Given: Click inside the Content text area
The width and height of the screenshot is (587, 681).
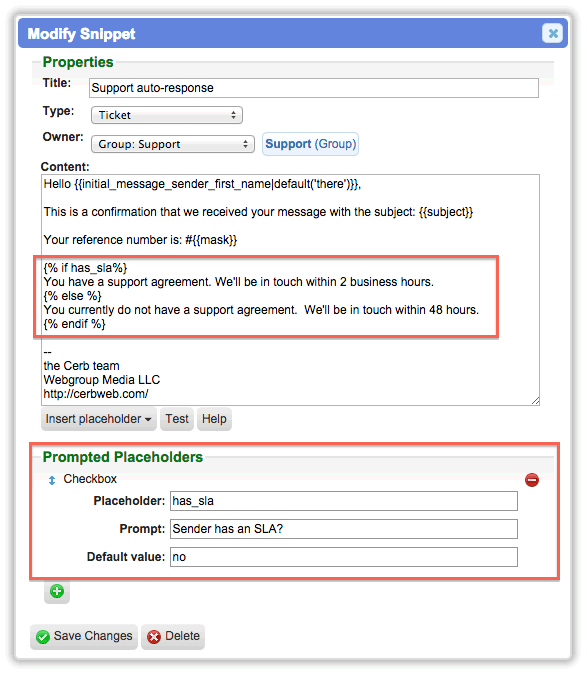Looking at the screenshot, I should (x=290, y=290).
